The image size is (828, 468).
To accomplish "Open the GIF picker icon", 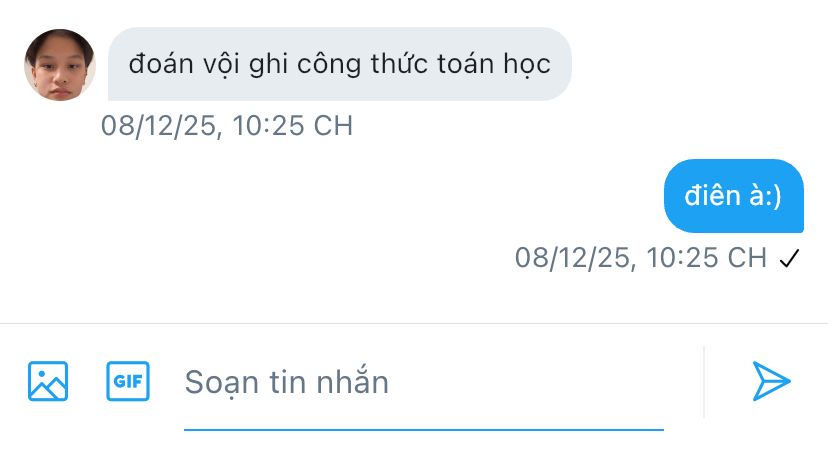I will click(x=128, y=381).
